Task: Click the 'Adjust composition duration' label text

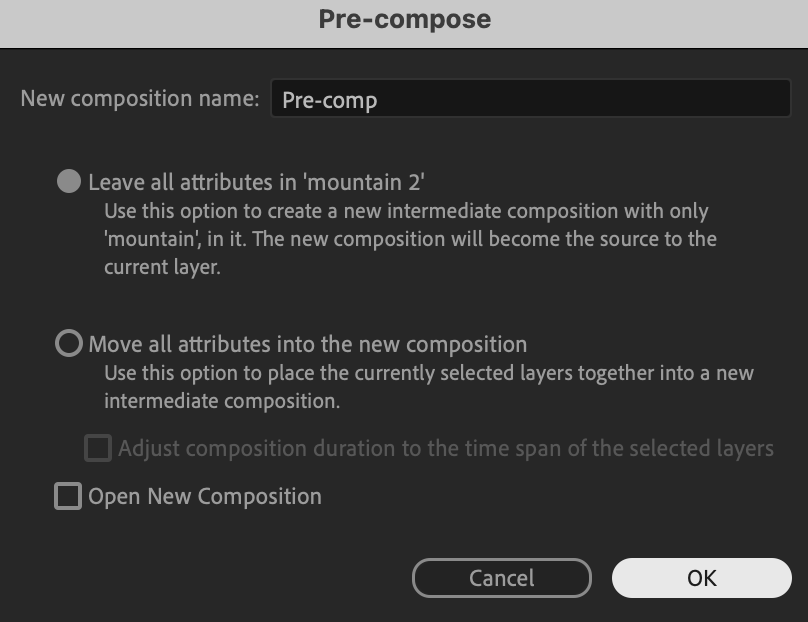Action: click(446, 448)
